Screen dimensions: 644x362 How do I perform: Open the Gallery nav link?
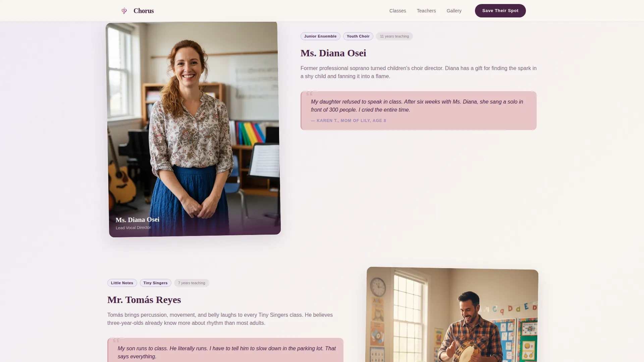454,11
